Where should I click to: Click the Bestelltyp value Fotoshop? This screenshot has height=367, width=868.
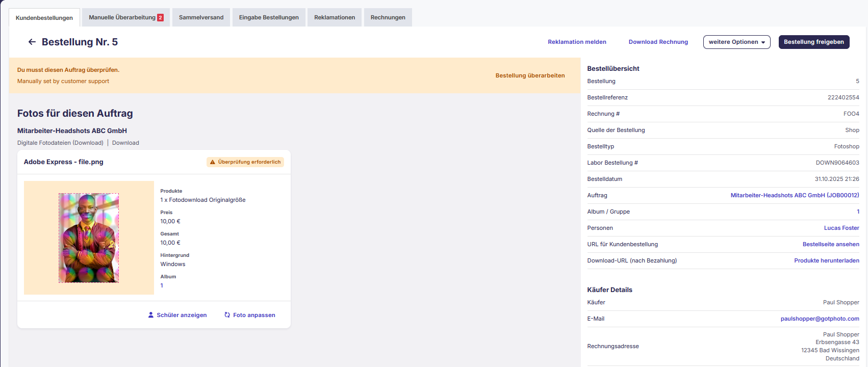click(x=847, y=146)
